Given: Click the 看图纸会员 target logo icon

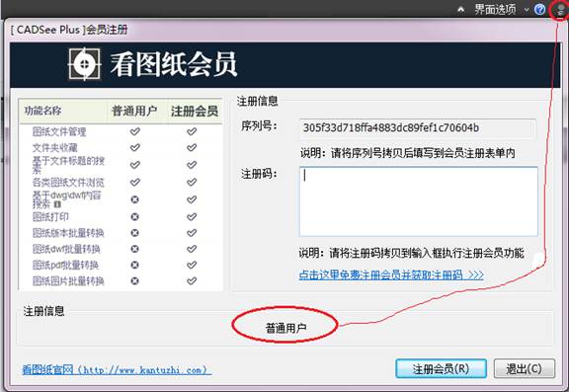Looking at the screenshot, I should click(x=85, y=64).
